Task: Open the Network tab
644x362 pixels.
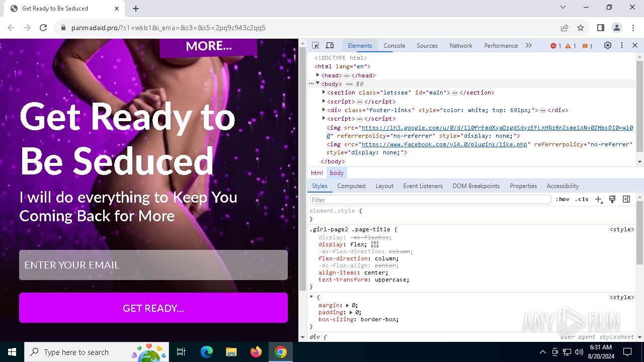Action: [x=461, y=45]
